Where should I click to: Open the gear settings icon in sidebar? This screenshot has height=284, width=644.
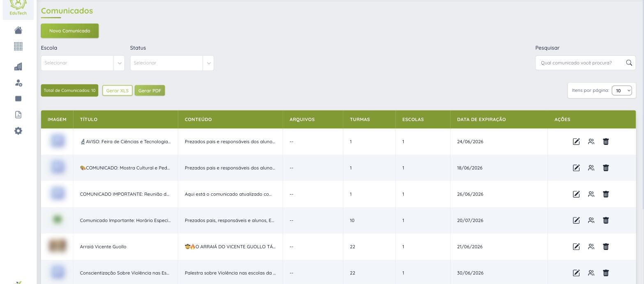(18, 131)
